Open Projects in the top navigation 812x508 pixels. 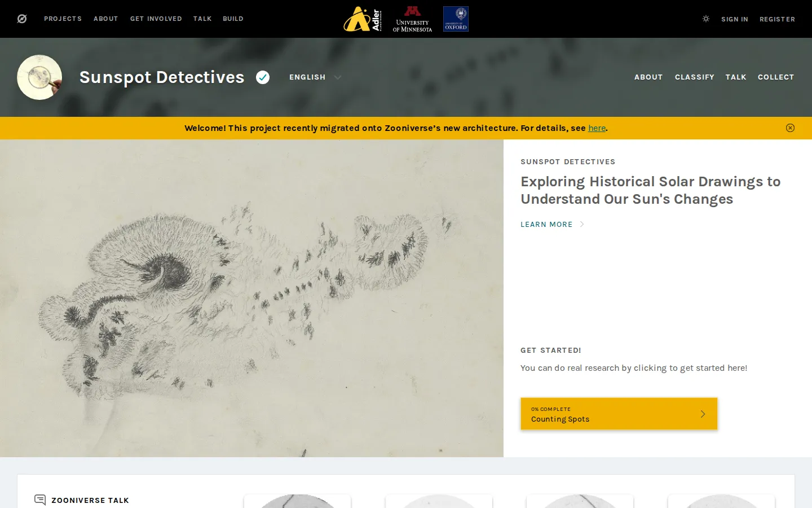pyautogui.click(x=63, y=19)
